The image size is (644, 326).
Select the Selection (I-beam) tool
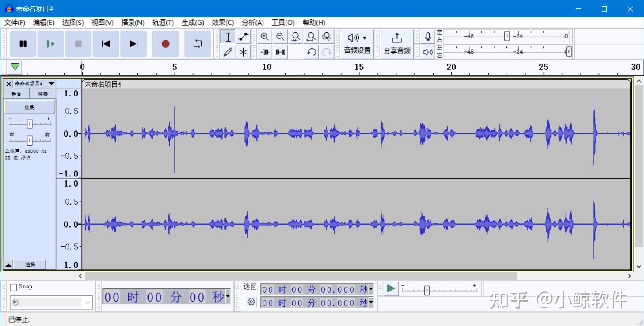point(227,37)
